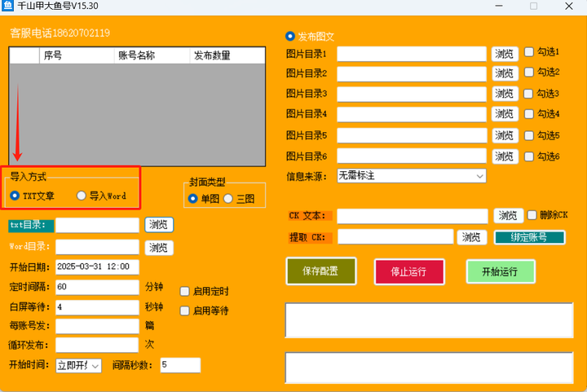Image resolution: width=587 pixels, height=392 pixels.
Task: Click 浏览 next to 图片目录4
Action: 505,114
